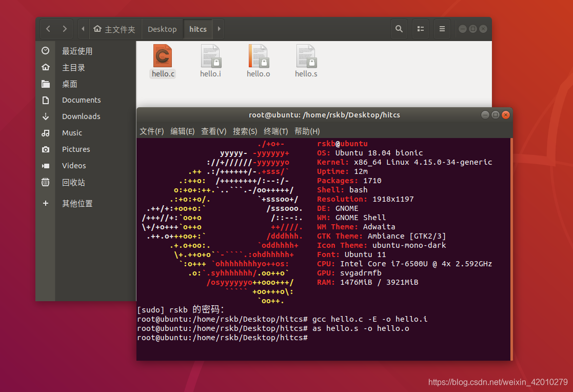573x392 pixels.
Task: Navigate to Desktop in the path bar
Action: 162,29
